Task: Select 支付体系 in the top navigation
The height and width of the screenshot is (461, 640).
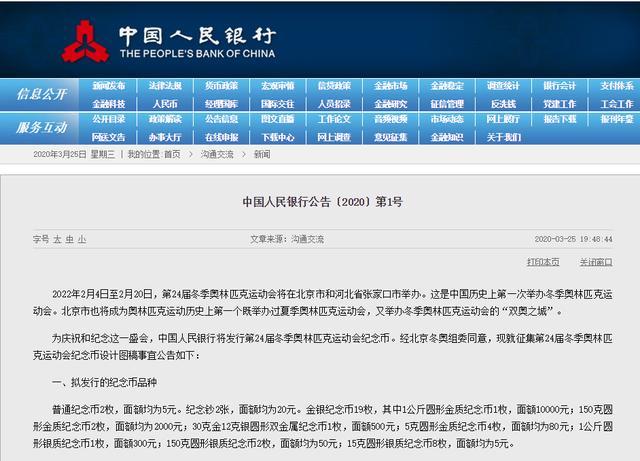Action: (617, 86)
